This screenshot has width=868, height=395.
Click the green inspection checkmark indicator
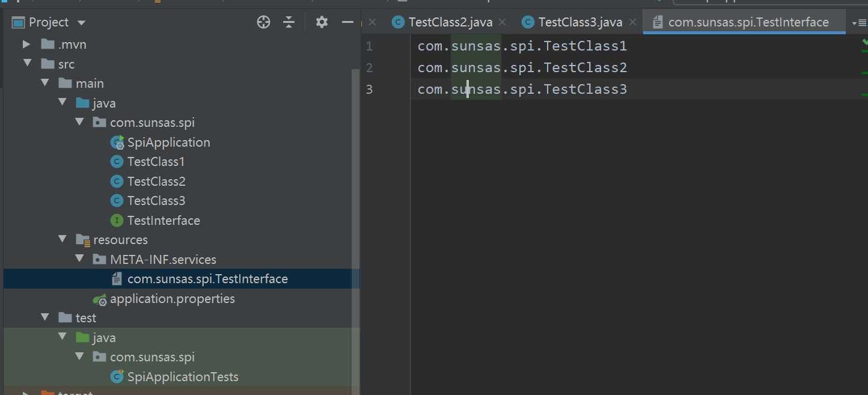coord(864,42)
